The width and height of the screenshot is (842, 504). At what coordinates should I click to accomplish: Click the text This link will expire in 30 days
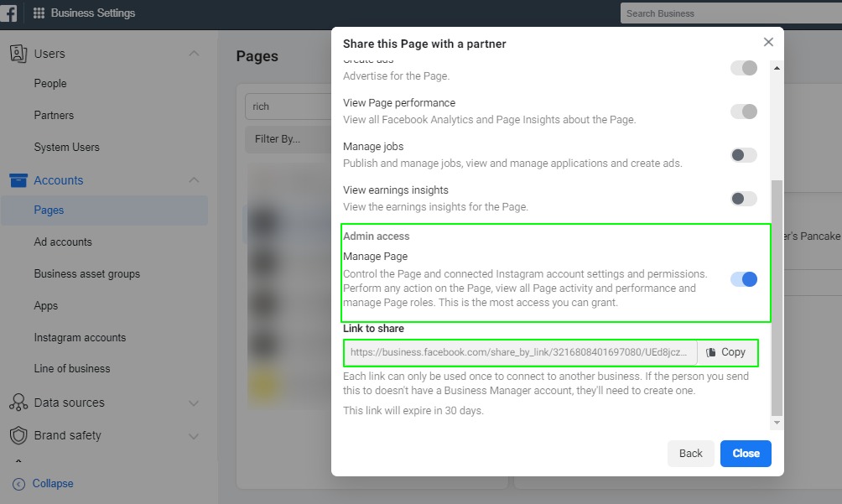click(x=413, y=411)
